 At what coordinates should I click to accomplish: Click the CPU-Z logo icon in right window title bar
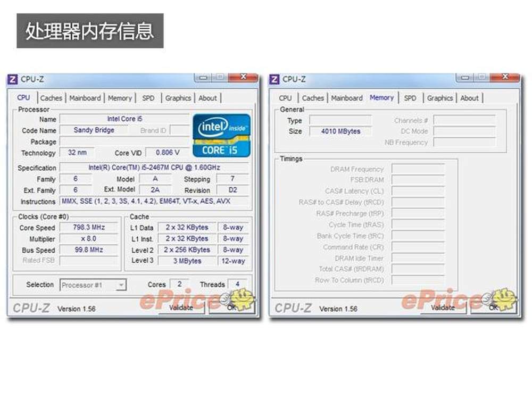pos(275,79)
